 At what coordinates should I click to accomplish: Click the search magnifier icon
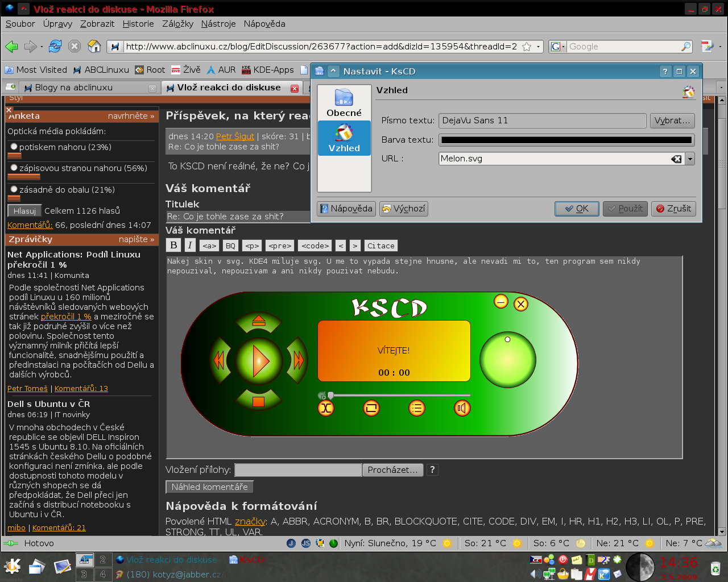coord(686,47)
